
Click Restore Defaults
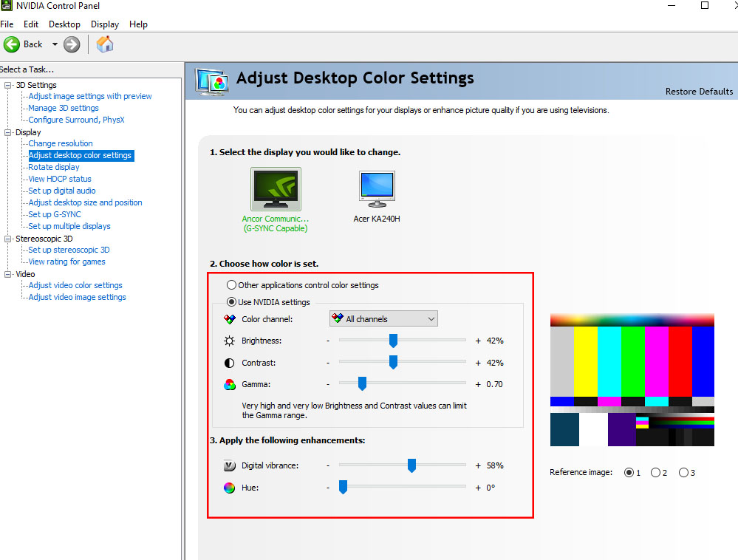[x=699, y=92]
